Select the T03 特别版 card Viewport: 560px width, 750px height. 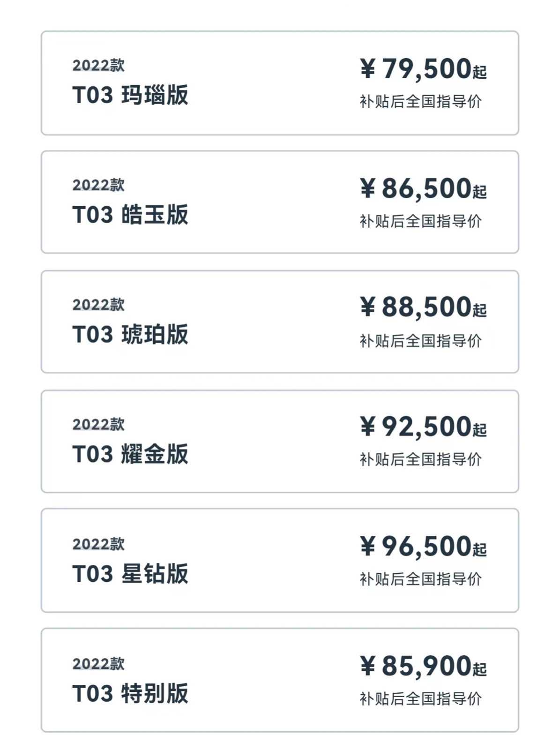(280, 680)
